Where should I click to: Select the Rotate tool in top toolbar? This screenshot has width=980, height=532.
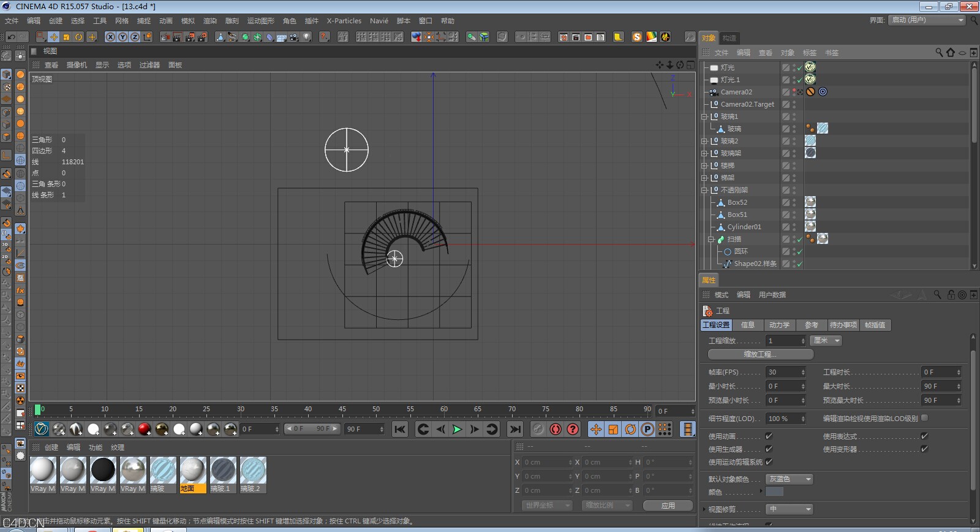pyautogui.click(x=78, y=37)
